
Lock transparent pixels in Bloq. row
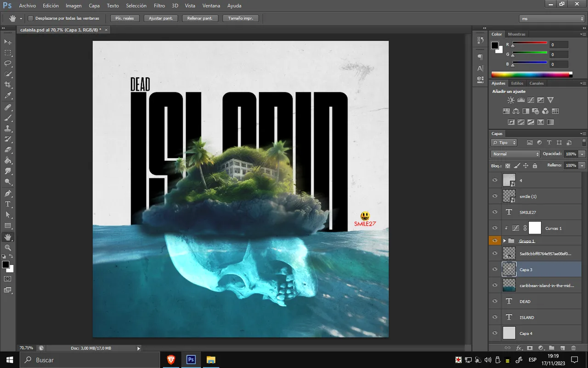tap(508, 166)
